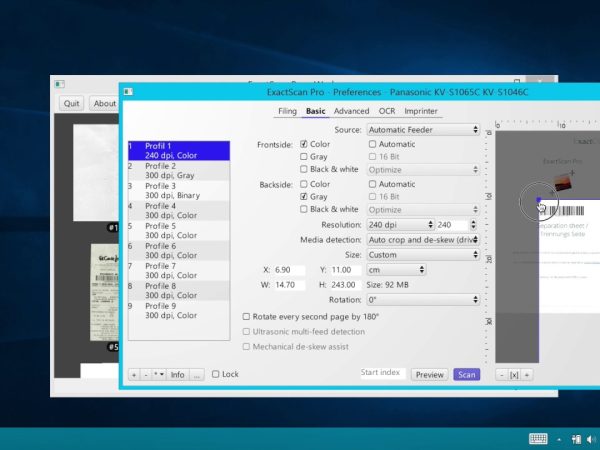Select Profile 5 in the list

click(x=179, y=230)
